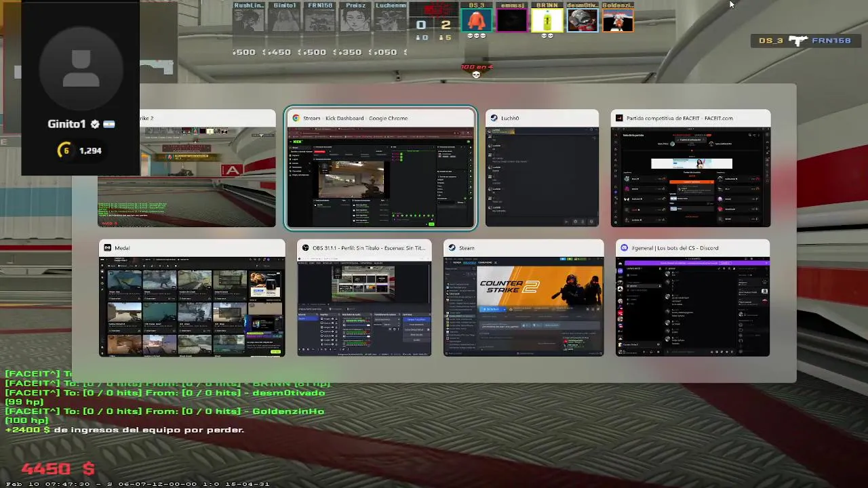
Task: Open the Luchh0 Steam chat window preview
Action: (542, 168)
